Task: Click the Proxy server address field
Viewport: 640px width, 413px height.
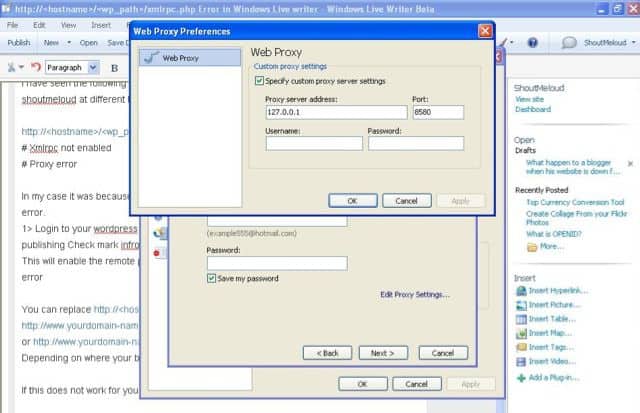Action: (336, 112)
